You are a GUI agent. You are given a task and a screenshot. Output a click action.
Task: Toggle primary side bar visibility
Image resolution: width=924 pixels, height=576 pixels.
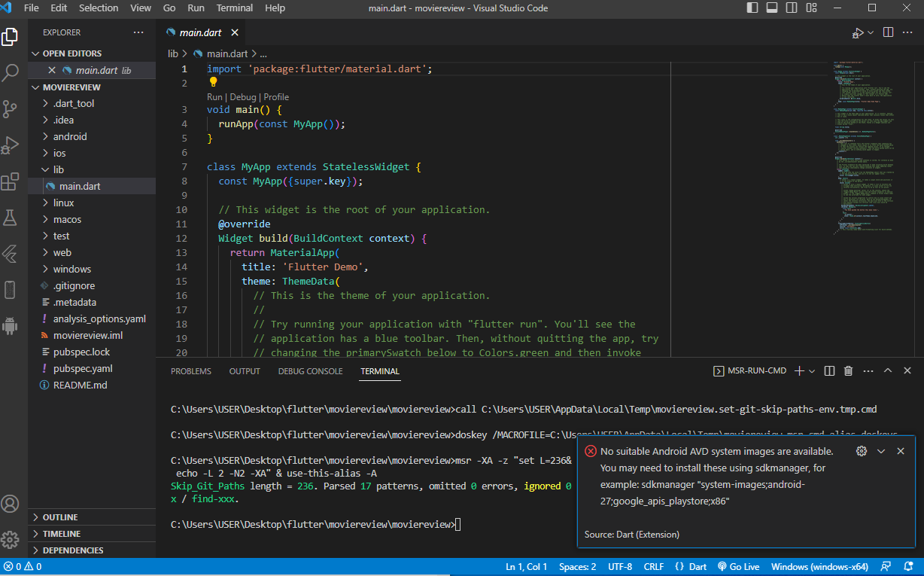pyautogui.click(x=752, y=8)
